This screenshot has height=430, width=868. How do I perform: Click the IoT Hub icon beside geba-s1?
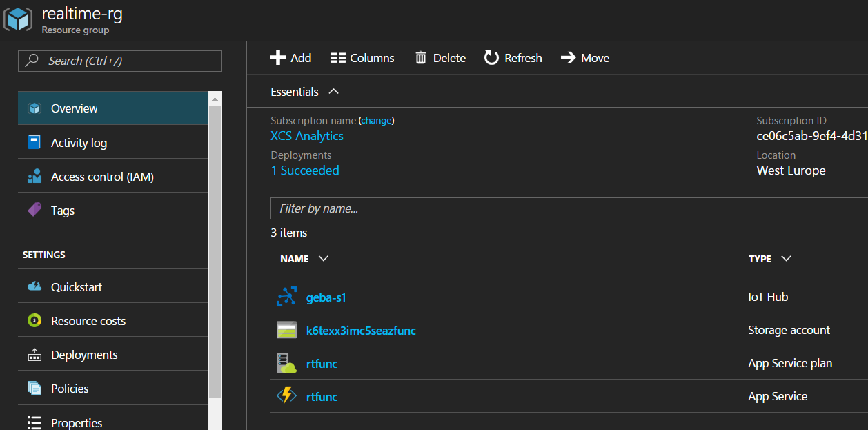coord(286,297)
